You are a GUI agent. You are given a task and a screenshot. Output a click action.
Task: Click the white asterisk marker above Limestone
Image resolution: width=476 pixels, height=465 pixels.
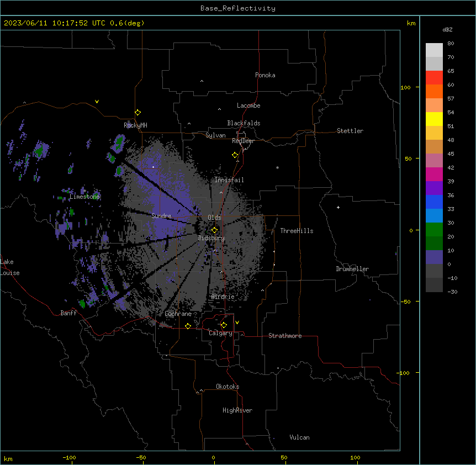[x=85, y=191]
